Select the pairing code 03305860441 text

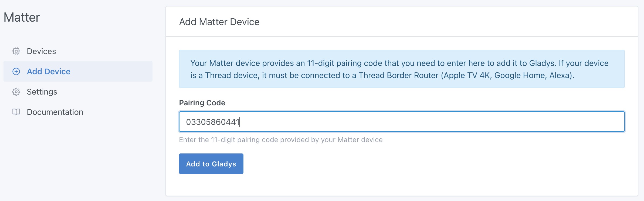tap(213, 122)
